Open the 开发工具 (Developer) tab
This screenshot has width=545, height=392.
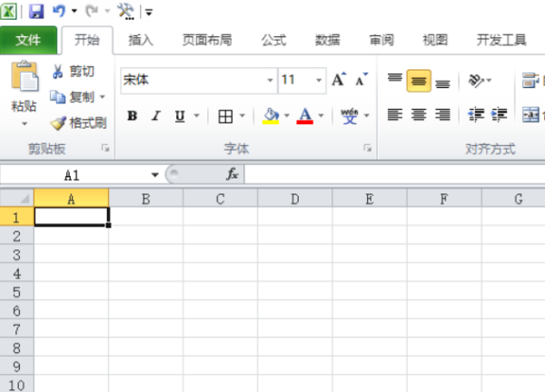(501, 40)
